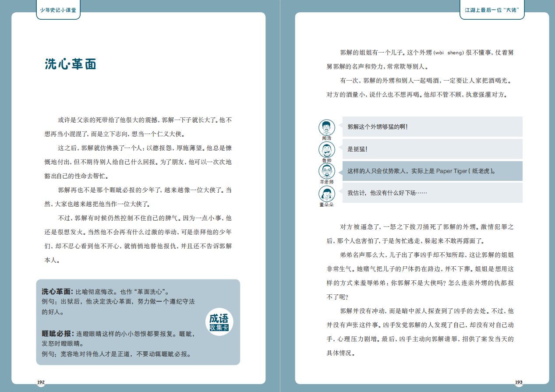Click the heading 洗心革面

[x=71, y=64]
